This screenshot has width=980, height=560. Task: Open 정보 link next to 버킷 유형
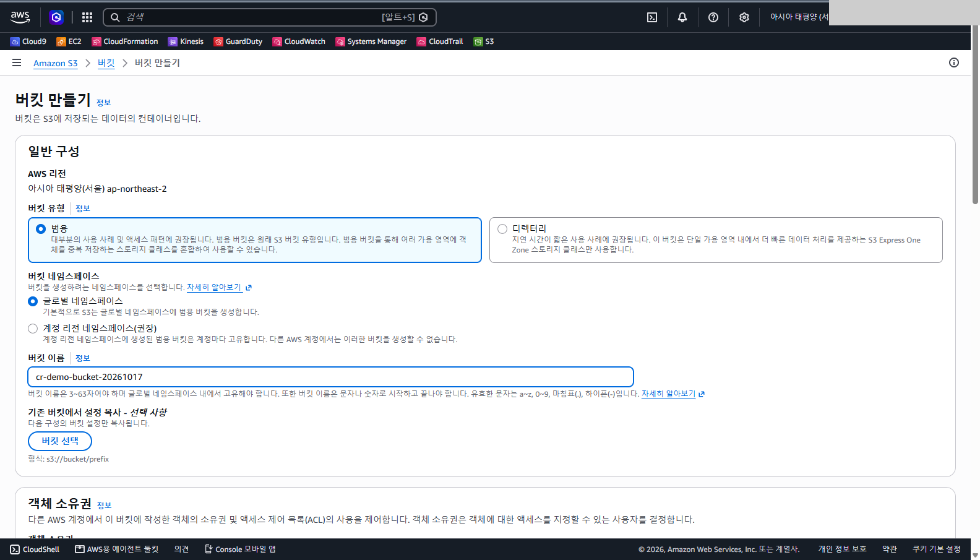click(83, 209)
